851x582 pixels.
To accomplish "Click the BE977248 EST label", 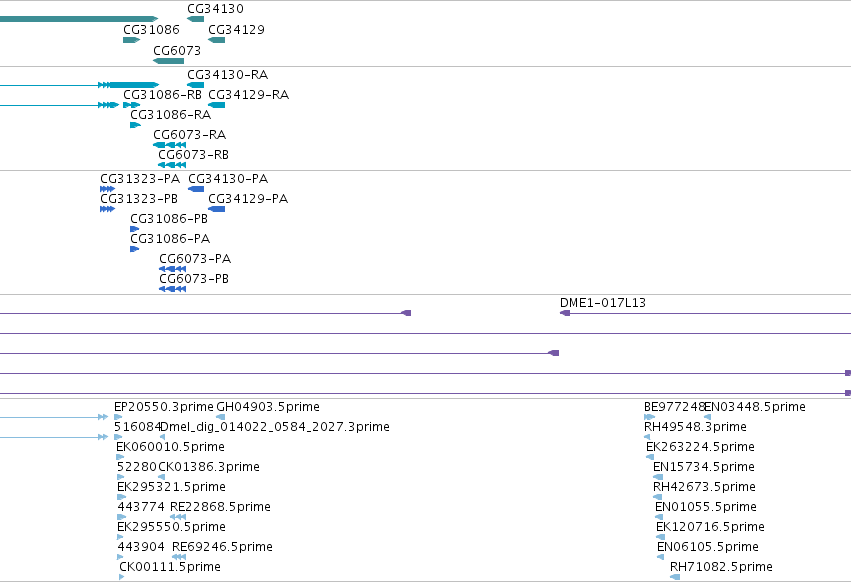I will (x=675, y=407).
